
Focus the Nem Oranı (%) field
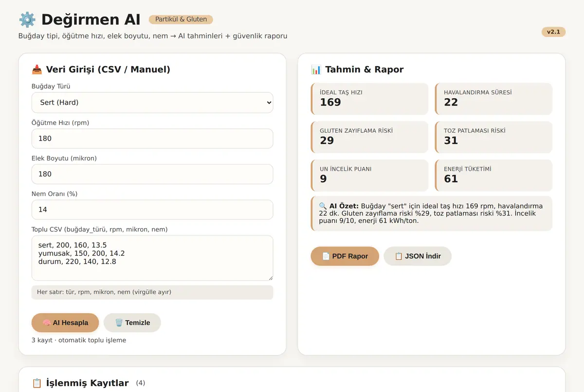[x=152, y=210]
